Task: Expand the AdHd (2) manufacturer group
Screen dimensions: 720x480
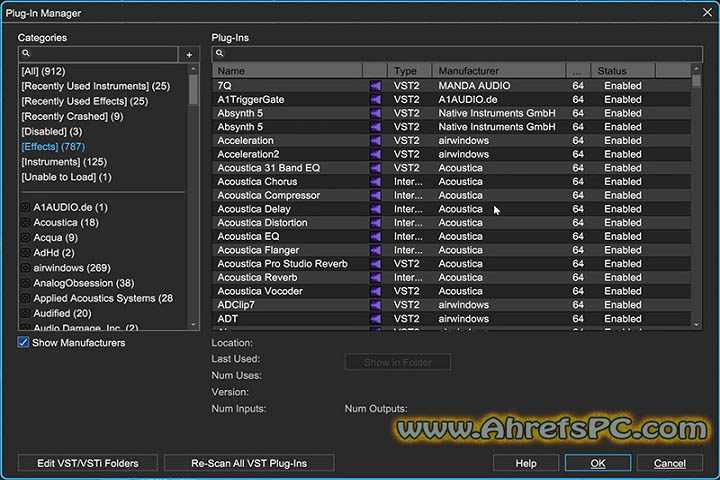Action: (26, 253)
